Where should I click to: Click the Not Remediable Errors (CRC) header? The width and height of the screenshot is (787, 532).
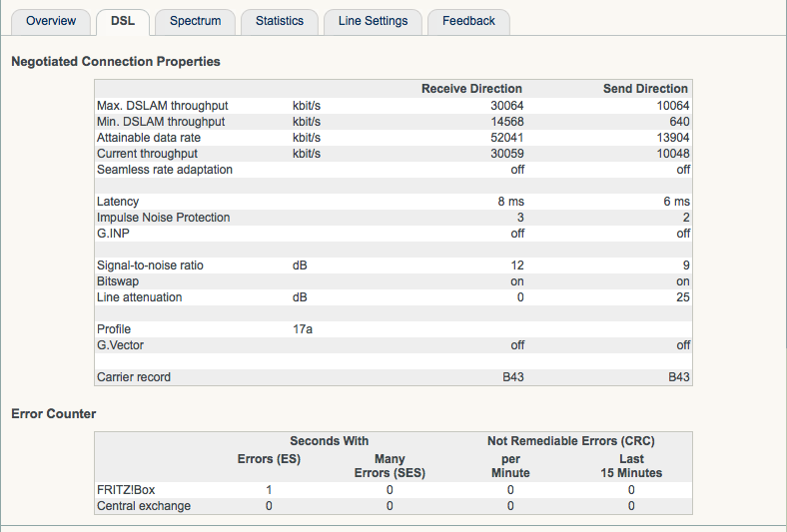[570, 440]
